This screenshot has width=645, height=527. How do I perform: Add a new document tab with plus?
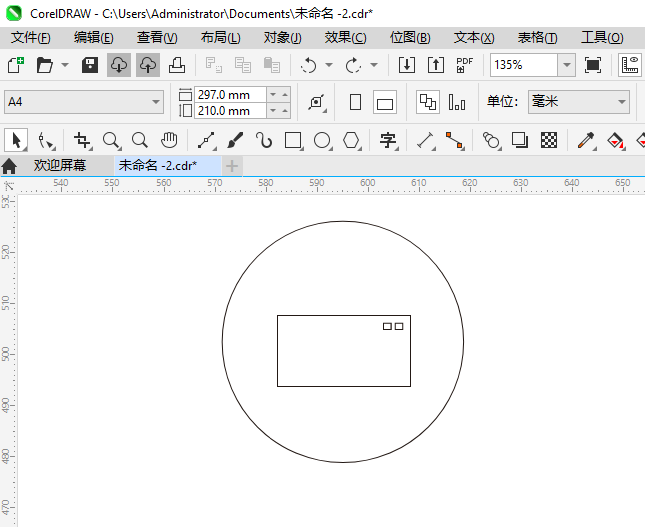[232, 166]
